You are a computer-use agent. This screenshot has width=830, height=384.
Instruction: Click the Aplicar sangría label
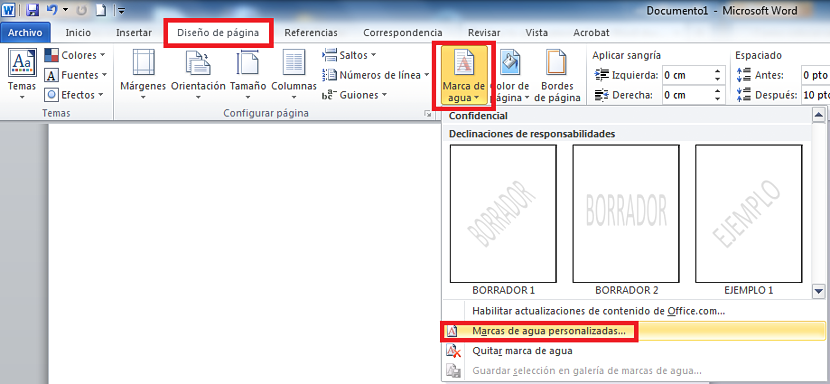[x=627, y=55]
